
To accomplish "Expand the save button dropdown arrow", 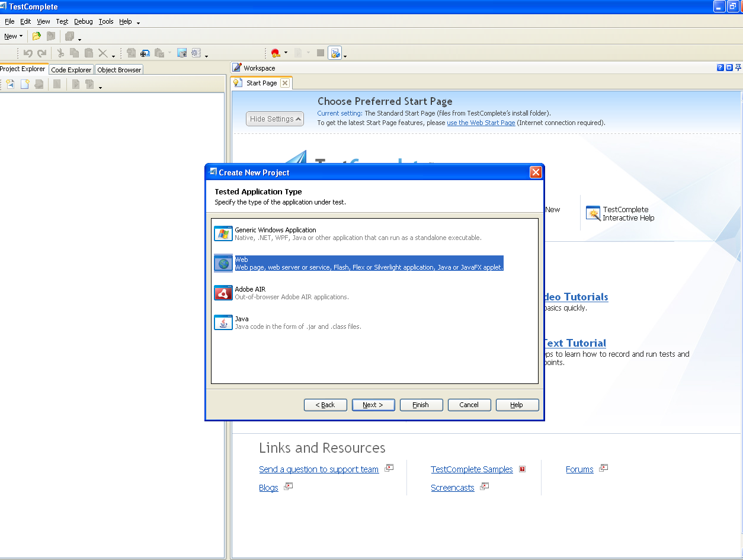I will tap(80, 39).
